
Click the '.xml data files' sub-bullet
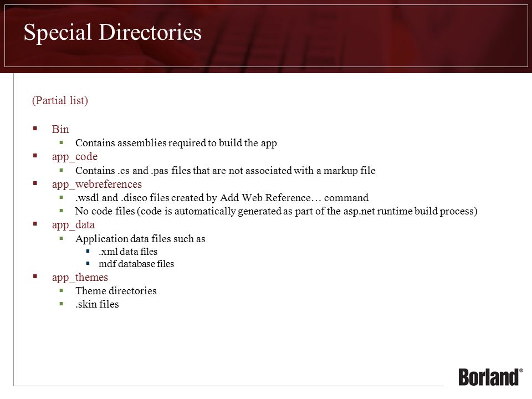coord(128,252)
